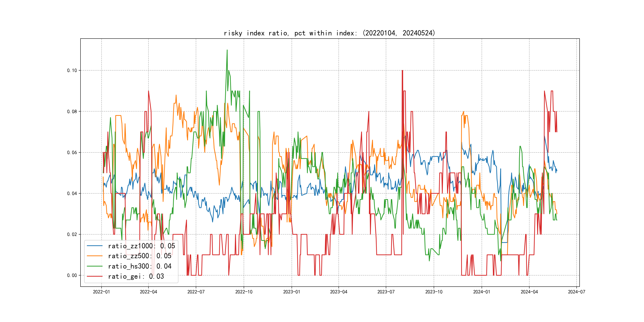Image resolution: width=644 pixels, height=322 pixels.
Task: Click the red spike peak reaching 0.10
Action: (402, 71)
